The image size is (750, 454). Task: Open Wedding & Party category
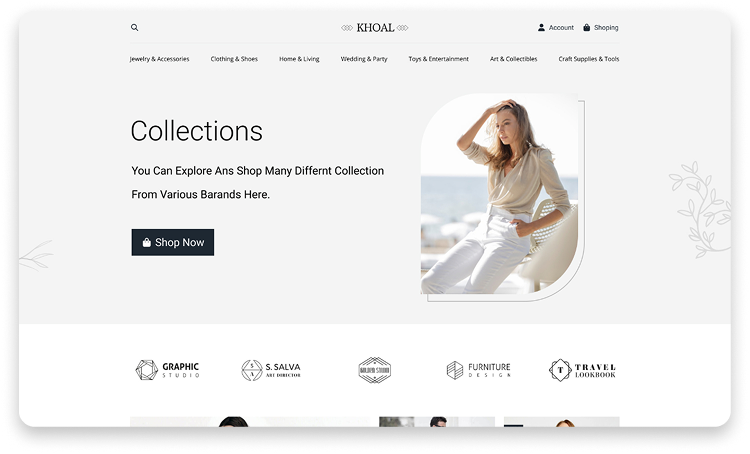point(364,59)
